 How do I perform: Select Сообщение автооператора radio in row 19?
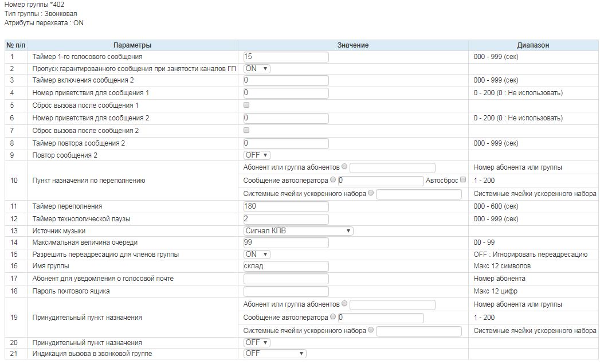(333, 317)
